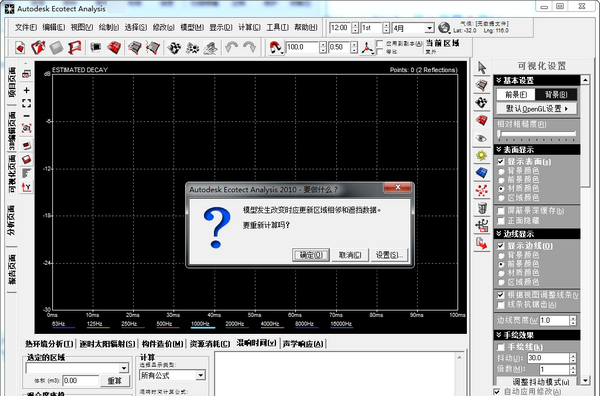The image size is (600, 411).
Task: Click the right panel scrollbar down arrow
Action: (x=585, y=380)
